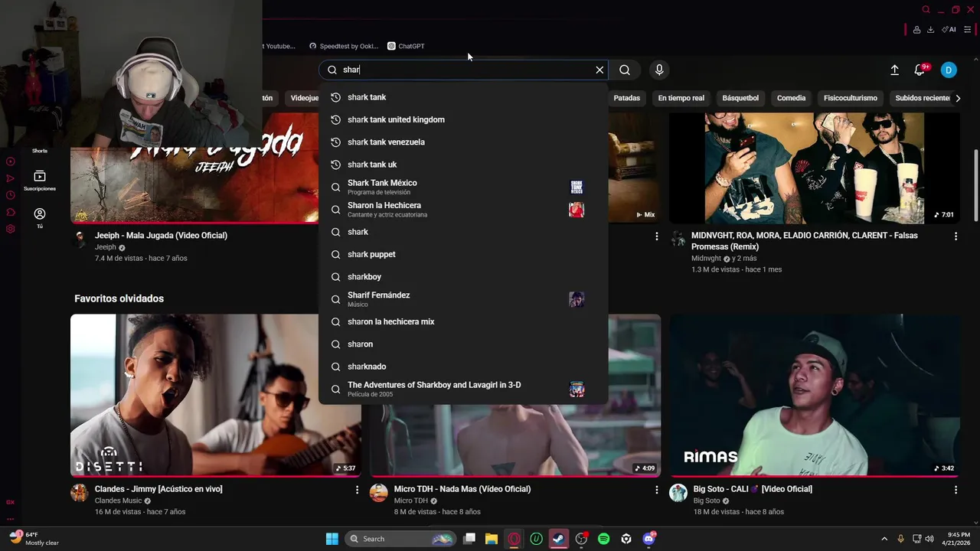The height and width of the screenshot is (551, 980).
Task: Open the ChatGPT bookmark
Action: (406, 46)
